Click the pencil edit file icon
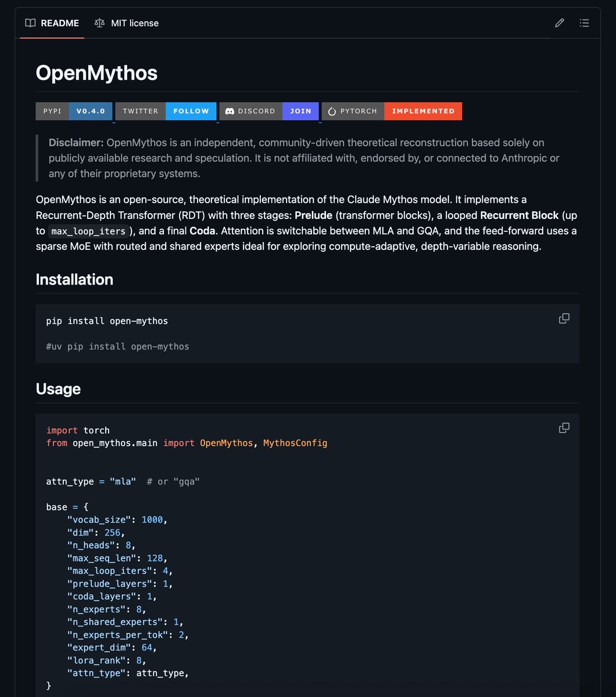The height and width of the screenshot is (697, 616). coord(560,23)
